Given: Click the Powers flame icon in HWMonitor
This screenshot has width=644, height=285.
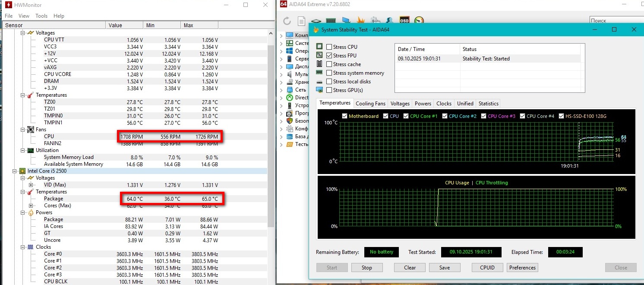Looking at the screenshot, I should coord(31,212).
